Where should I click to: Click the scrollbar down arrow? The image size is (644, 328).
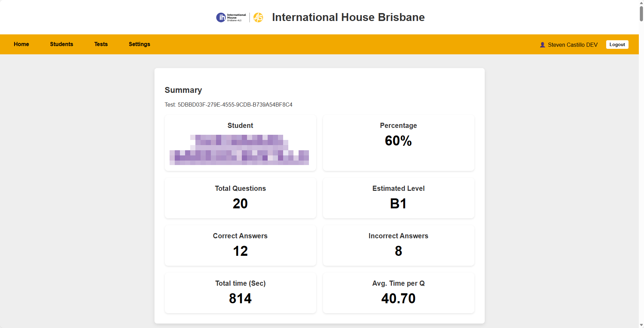coord(641,325)
